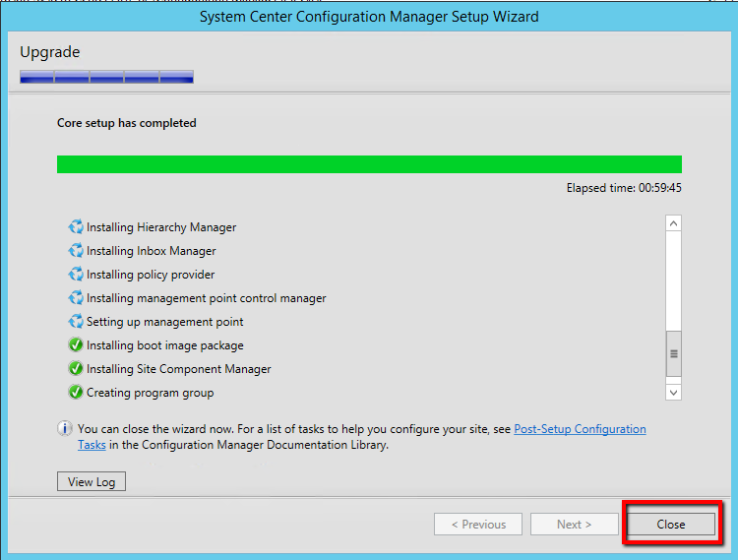
Task: Click the icon beside Setting up management point
Action: click(x=76, y=322)
